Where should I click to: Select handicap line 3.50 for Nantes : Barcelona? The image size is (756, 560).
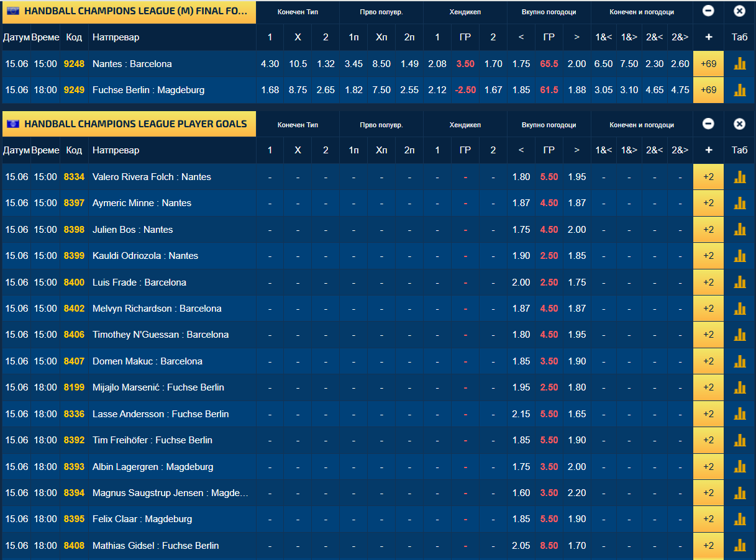pos(465,64)
